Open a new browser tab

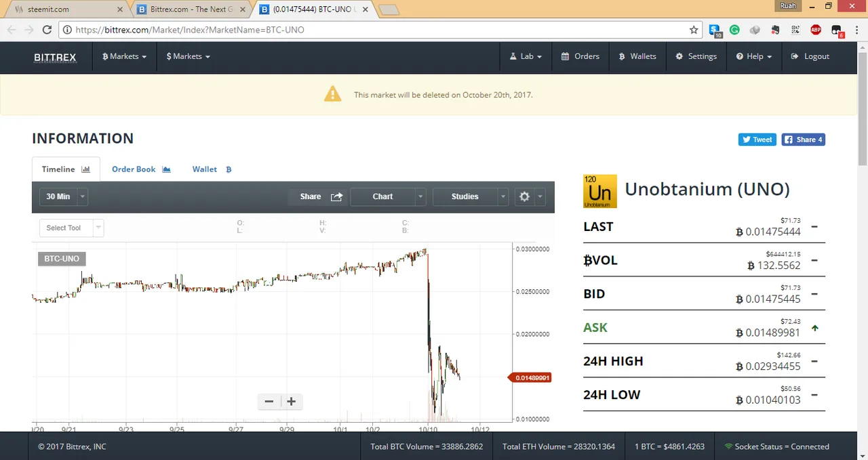coord(389,10)
